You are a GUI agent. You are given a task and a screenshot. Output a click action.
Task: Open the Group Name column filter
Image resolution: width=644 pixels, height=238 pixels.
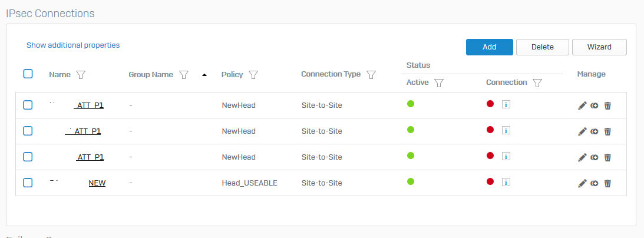[184, 75]
